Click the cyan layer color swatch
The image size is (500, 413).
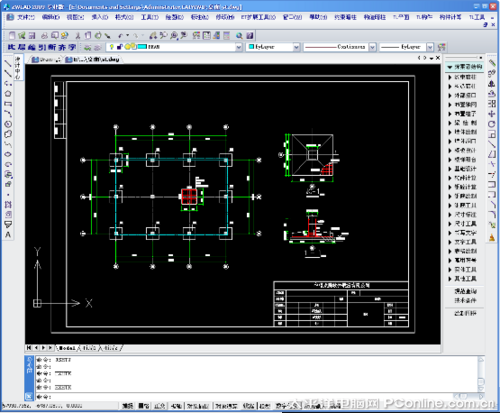142,47
